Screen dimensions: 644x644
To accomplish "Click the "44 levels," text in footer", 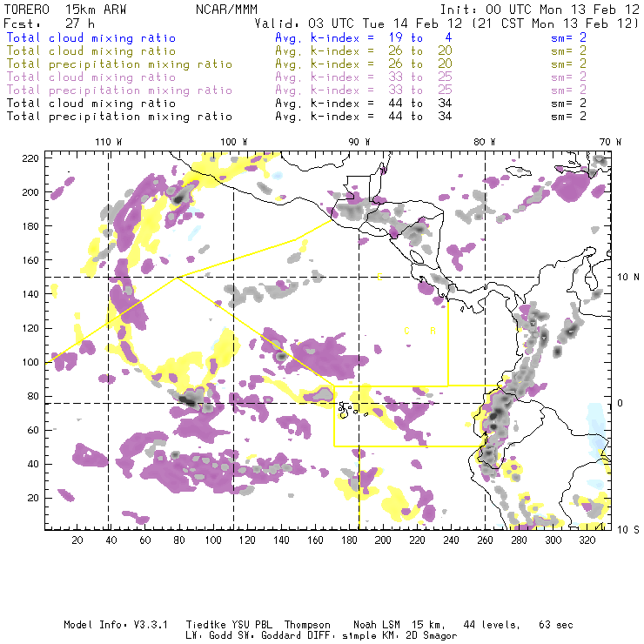I will [x=492, y=625].
